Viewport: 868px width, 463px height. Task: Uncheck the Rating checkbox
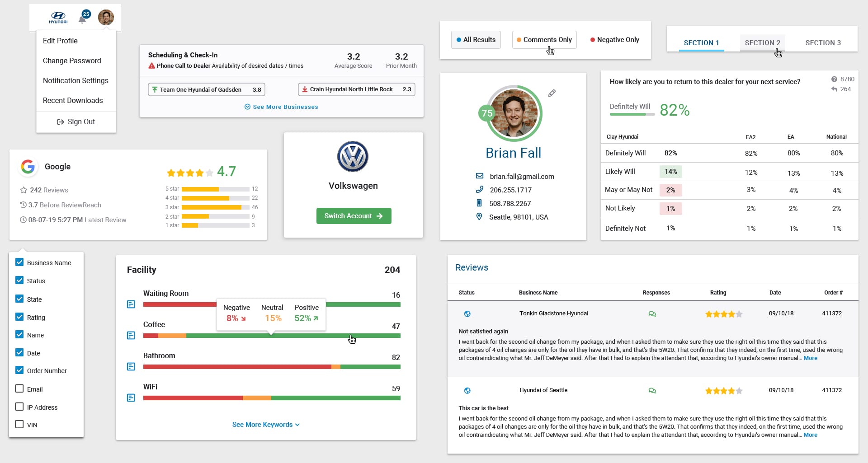19,317
